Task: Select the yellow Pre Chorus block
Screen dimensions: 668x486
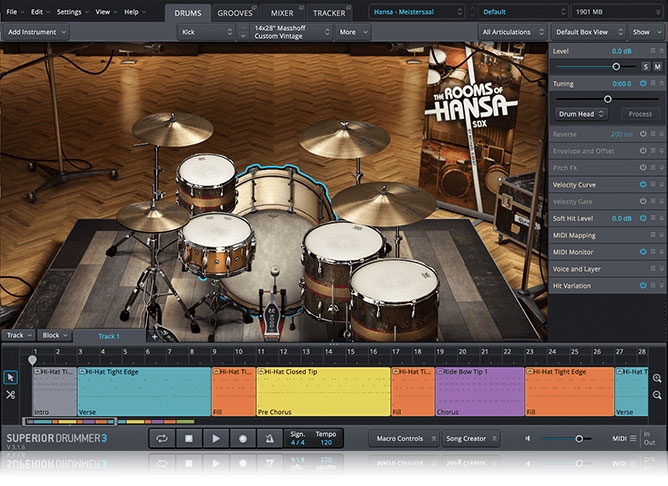Action: point(323,391)
